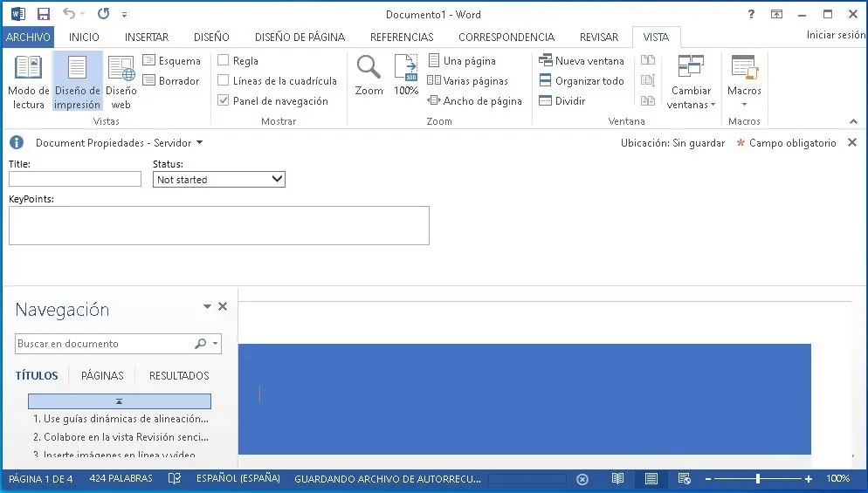Select the TÍTULOS navigation tab
Screen dimensions: 868x493
pyautogui.click(x=37, y=376)
